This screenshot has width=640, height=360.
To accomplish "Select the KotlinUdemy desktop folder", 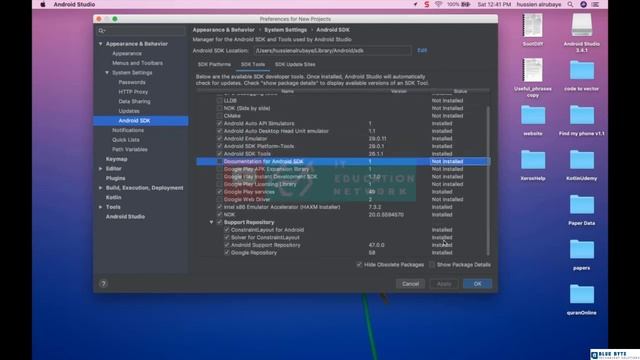I will pyautogui.click(x=582, y=165).
